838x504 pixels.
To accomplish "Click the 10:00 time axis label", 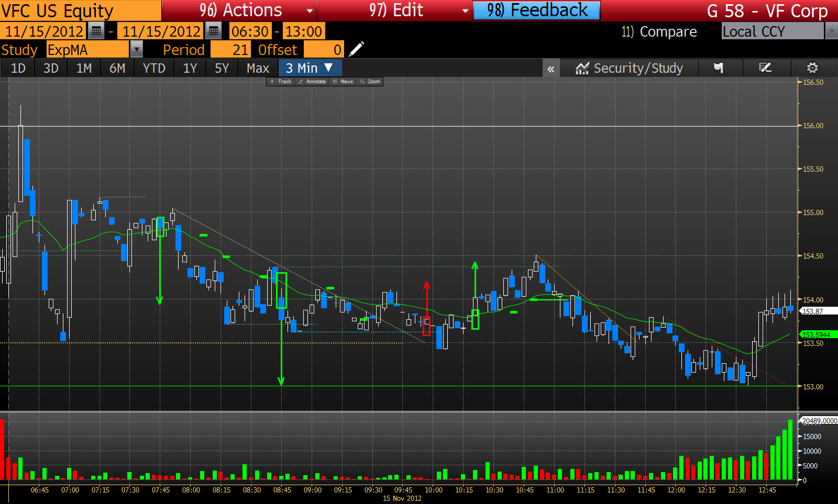I will click(x=434, y=490).
